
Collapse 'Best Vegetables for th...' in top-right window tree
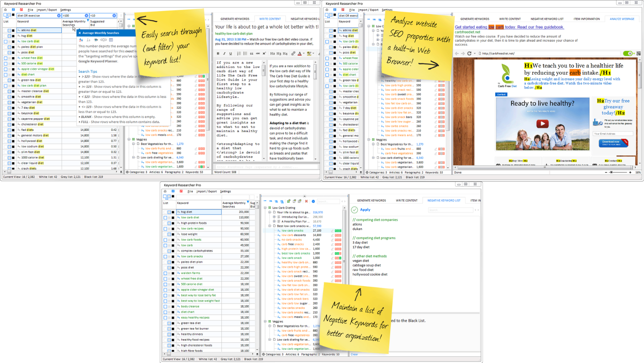373,144
